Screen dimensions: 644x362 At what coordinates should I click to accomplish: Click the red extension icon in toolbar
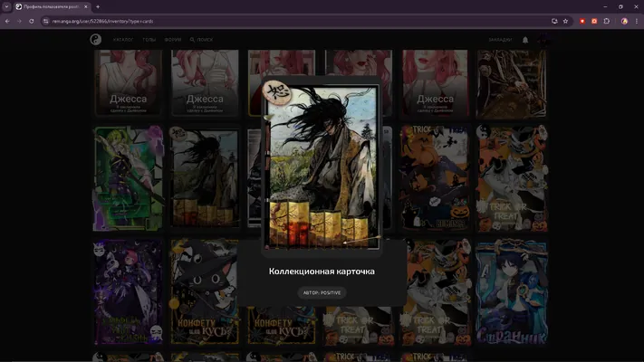pyautogui.click(x=582, y=21)
